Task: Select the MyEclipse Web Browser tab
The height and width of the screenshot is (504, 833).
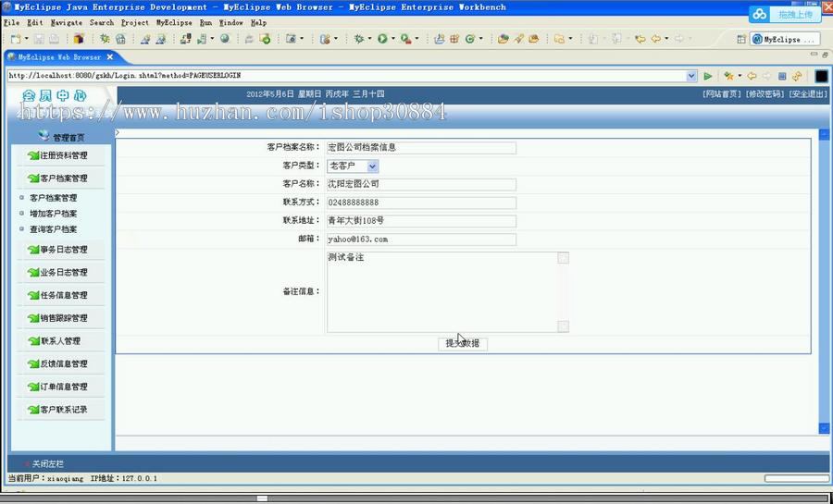Action: click(58, 57)
